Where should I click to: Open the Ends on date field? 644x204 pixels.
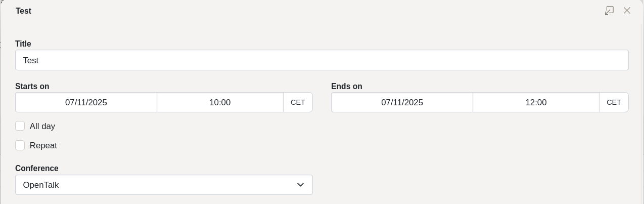click(402, 102)
